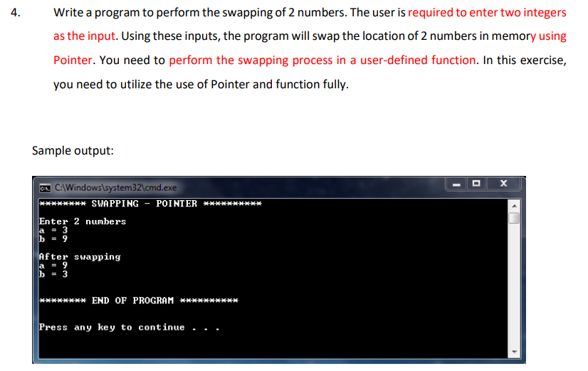Maximize the cmd.exe console window
Image resolution: width=588 pixels, height=371 pixels.
click(476, 184)
